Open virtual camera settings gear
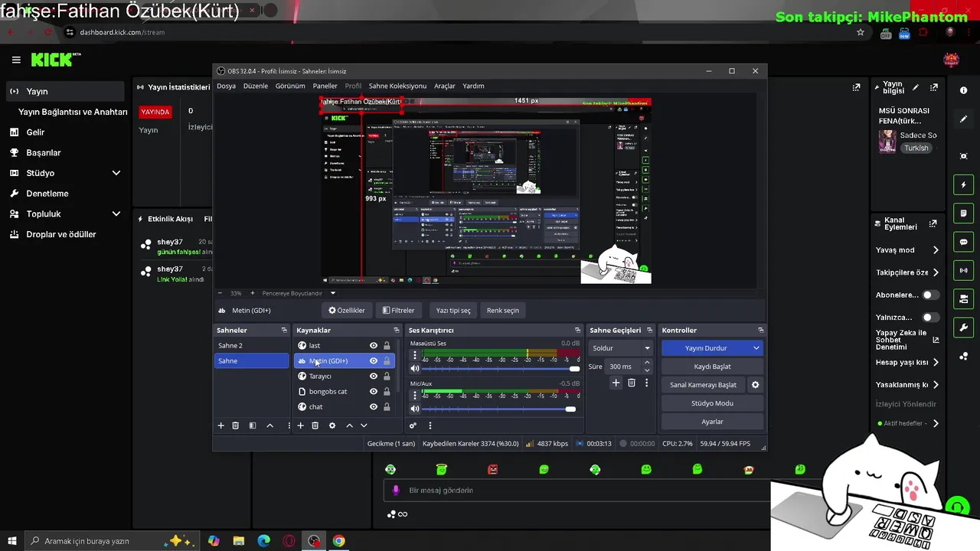 click(x=755, y=385)
